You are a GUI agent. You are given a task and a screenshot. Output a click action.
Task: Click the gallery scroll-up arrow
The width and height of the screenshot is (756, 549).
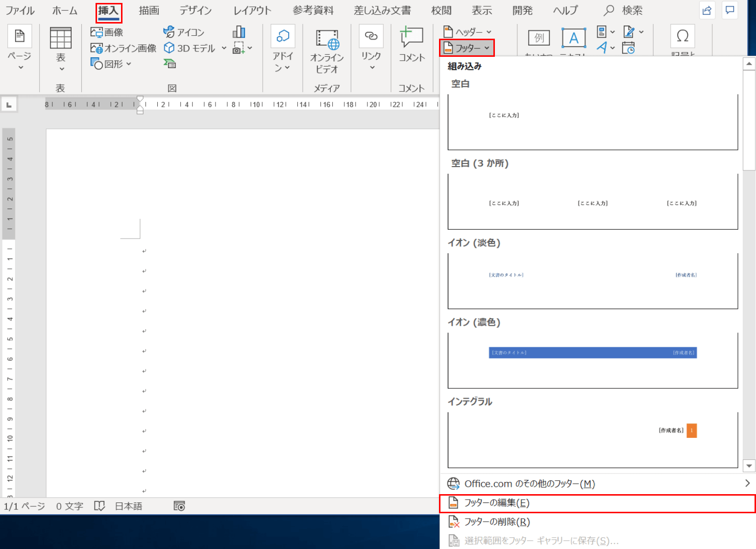tap(749, 64)
